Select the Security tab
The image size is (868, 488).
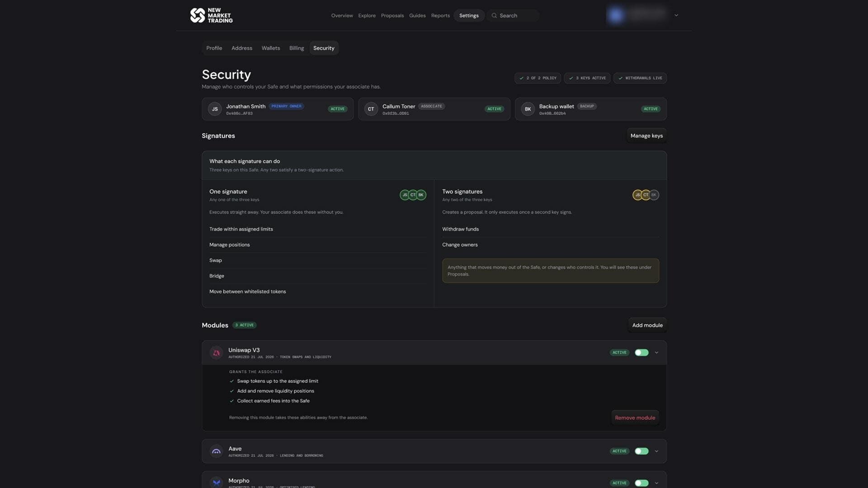pyautogui.click(x=324, y=48)
